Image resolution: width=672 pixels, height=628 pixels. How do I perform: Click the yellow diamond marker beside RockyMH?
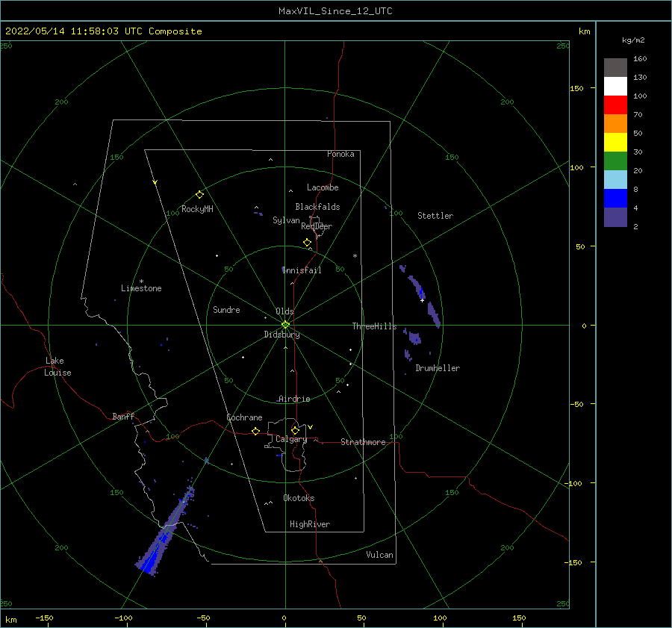click(x=199, y=195)
